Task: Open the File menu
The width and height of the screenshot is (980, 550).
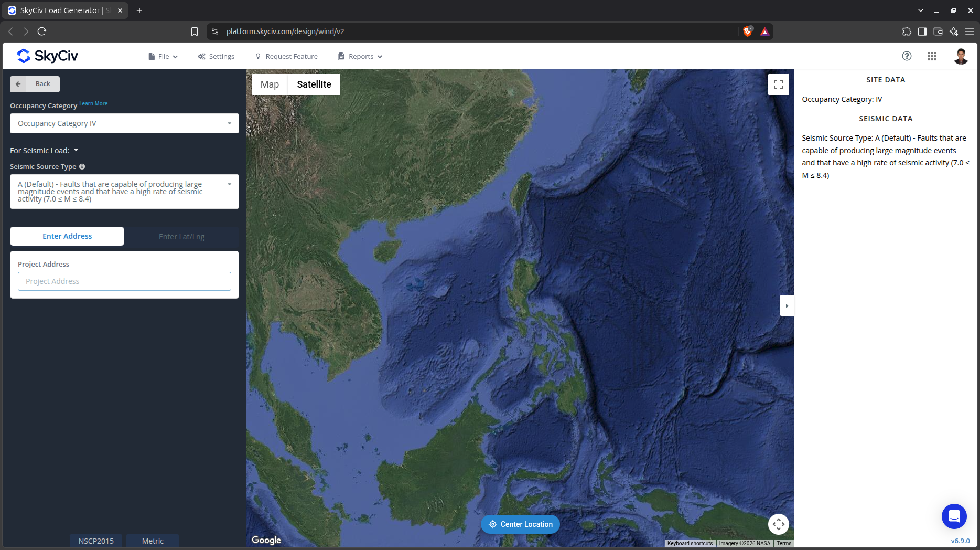Action: point(163,57)
